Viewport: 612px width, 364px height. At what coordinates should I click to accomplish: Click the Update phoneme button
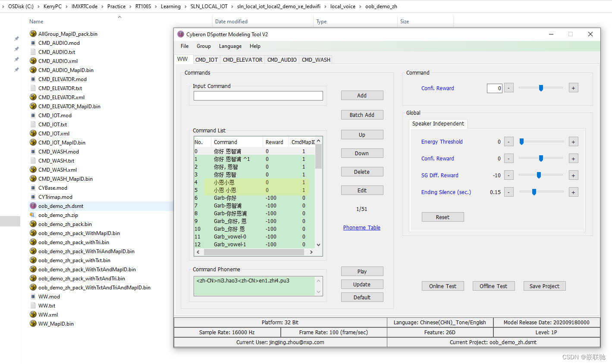tap(362, 285)
